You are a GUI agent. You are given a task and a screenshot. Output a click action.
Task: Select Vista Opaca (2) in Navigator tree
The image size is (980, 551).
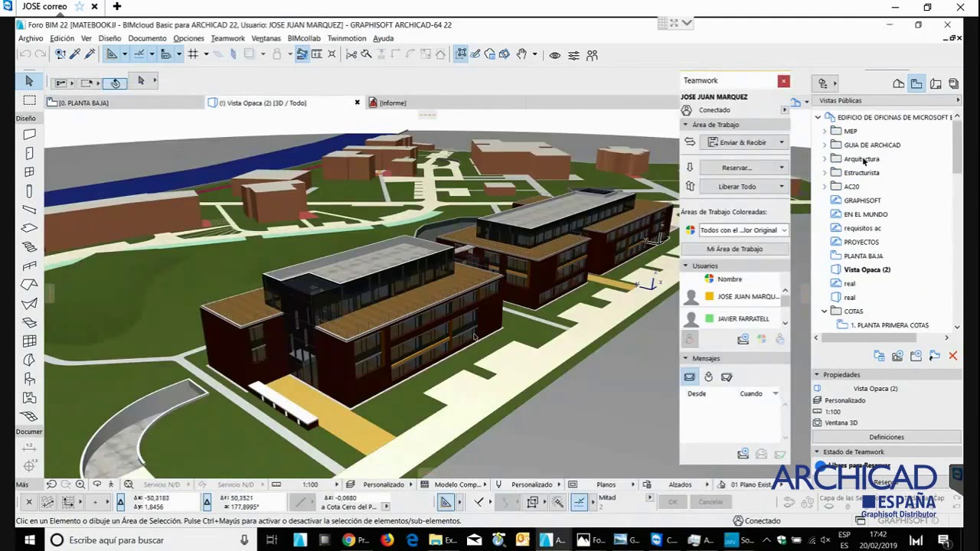[867, 270]
